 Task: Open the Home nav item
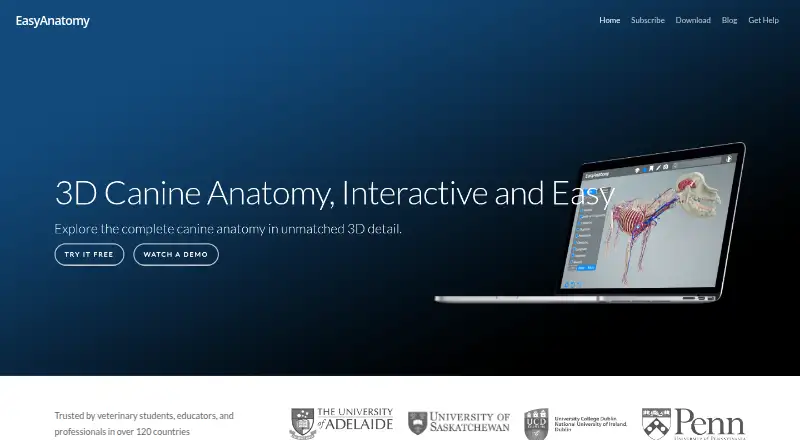[x=610, y=20]
